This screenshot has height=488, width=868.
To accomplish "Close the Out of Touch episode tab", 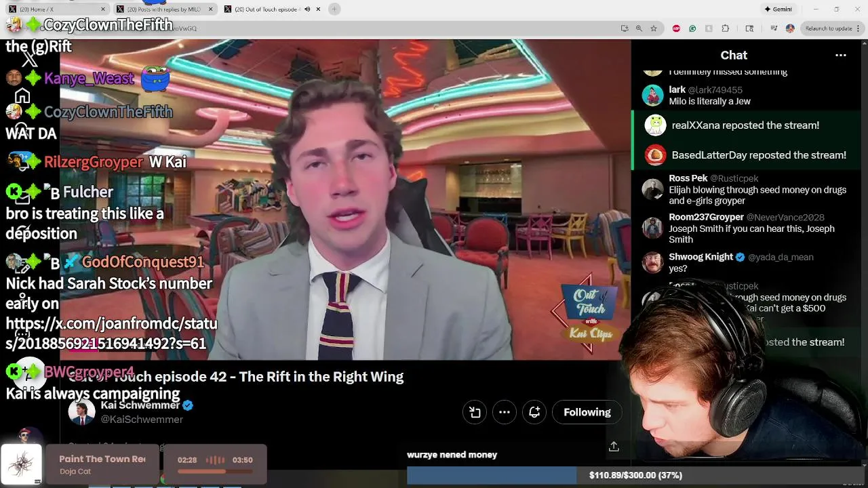I will pyautogui.click(x=318, y=9).
